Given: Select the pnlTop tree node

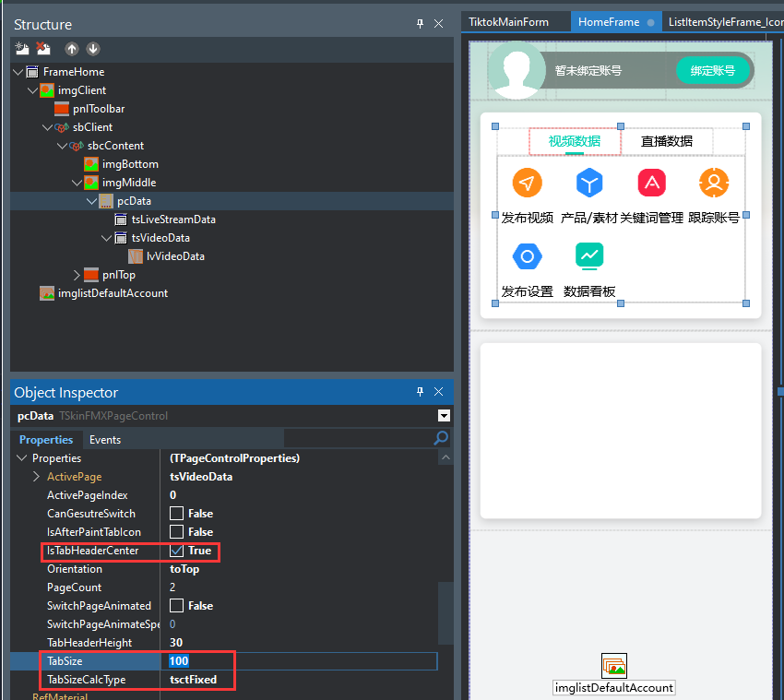Looking at the screenshot, I should 118,275.
